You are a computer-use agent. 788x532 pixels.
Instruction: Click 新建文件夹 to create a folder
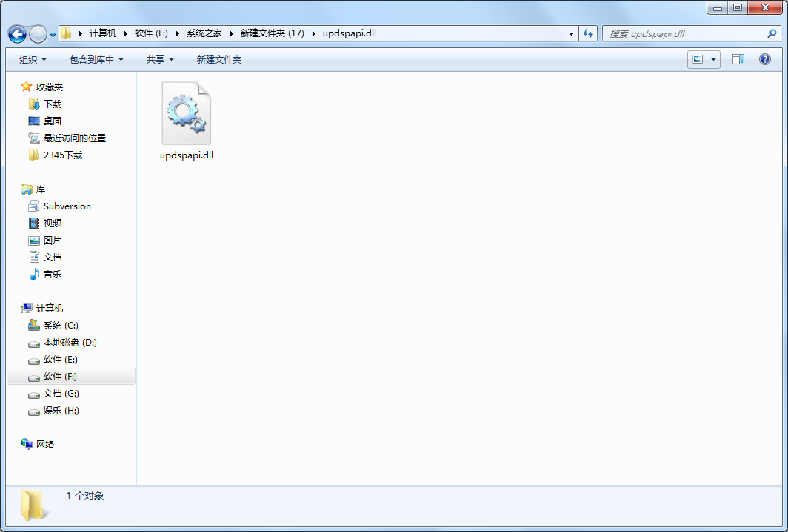(x=218, y=59)
